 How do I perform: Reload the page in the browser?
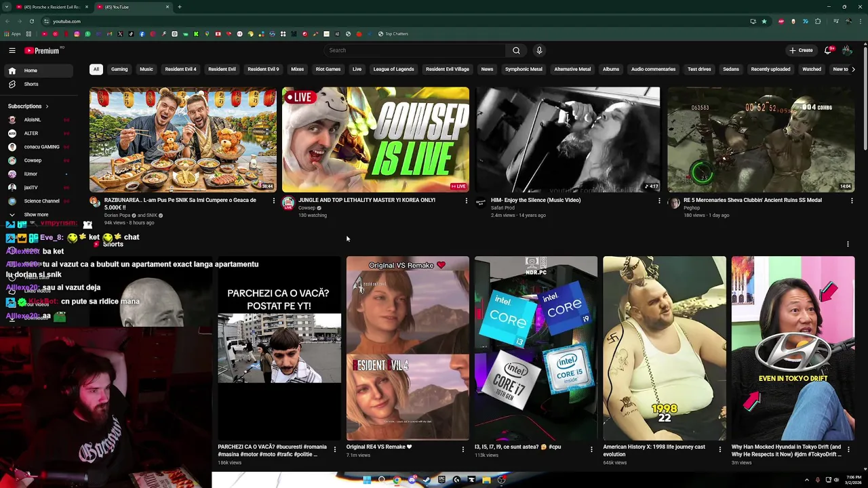click(x=31, y=21)
